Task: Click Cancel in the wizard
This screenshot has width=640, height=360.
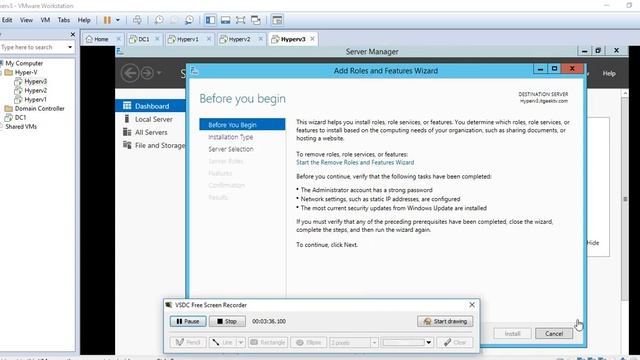Action: coord(554,333)
